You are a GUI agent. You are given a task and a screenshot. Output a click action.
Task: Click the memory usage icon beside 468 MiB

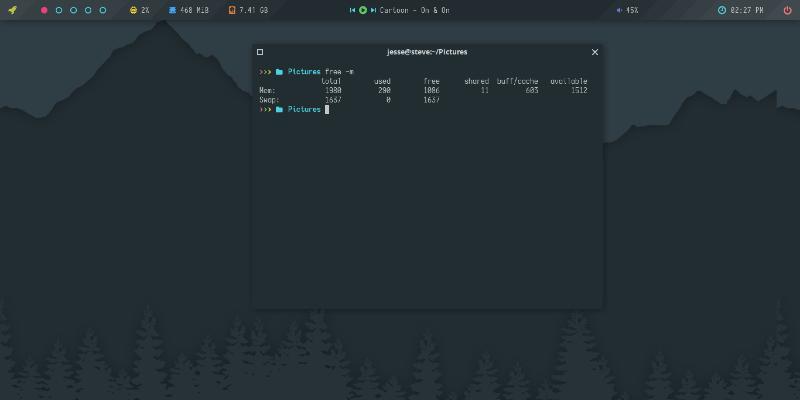[x=172, y=10]
